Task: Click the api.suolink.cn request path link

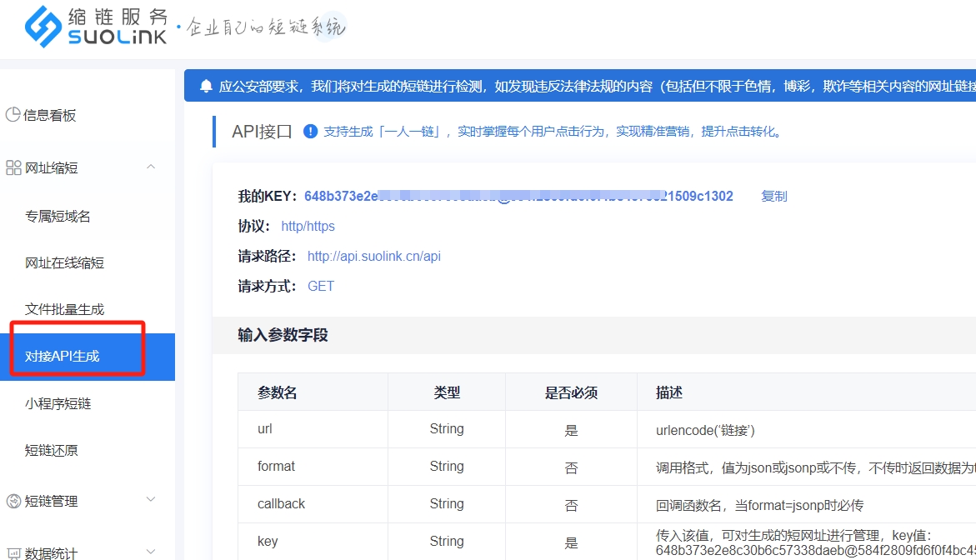Action: click(x=373, y=256)
